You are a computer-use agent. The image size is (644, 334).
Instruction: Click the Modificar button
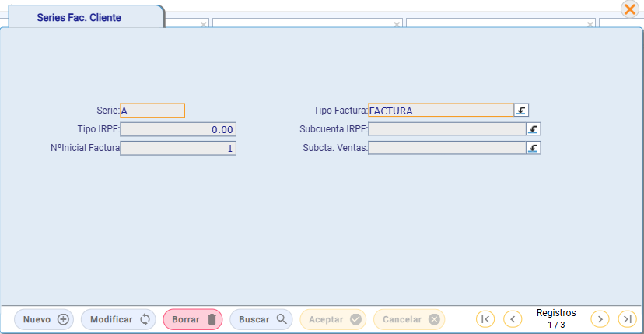[x=118, y=319]
